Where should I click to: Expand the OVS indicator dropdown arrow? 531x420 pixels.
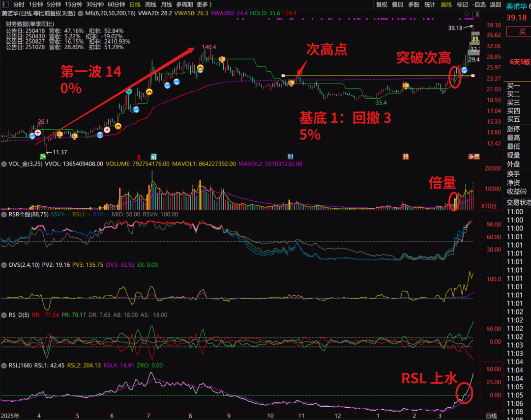point(4,265)
